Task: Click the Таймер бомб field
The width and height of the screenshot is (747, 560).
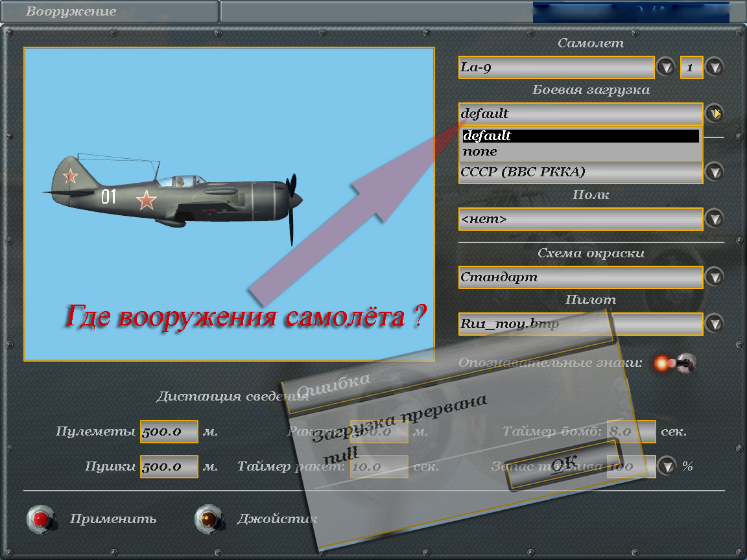Action: click(632, 432)
